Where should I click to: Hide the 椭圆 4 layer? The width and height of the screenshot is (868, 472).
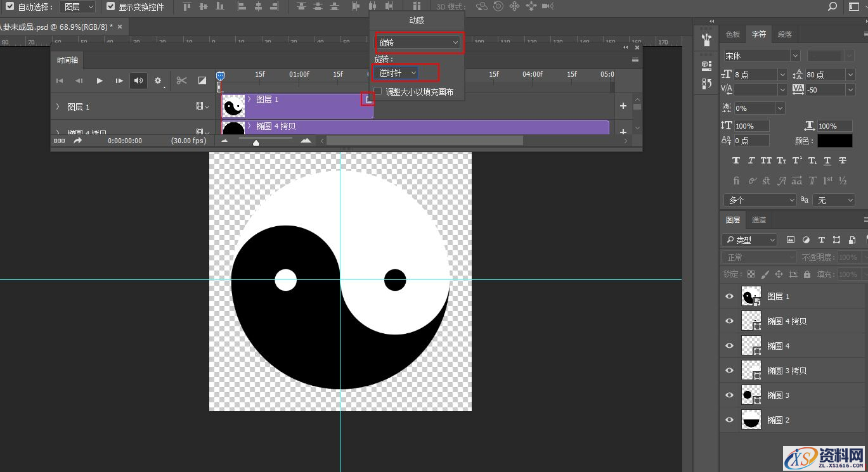click(729, 345)
